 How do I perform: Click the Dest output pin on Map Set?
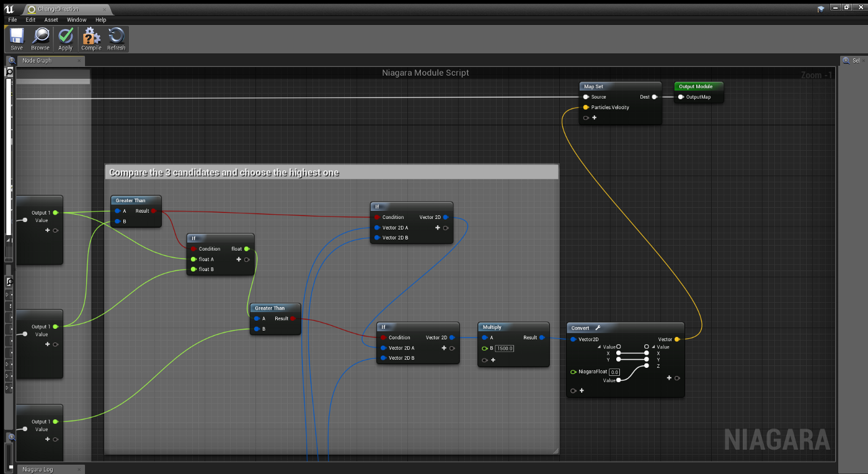pyautogui.click(x=655, y=97)
